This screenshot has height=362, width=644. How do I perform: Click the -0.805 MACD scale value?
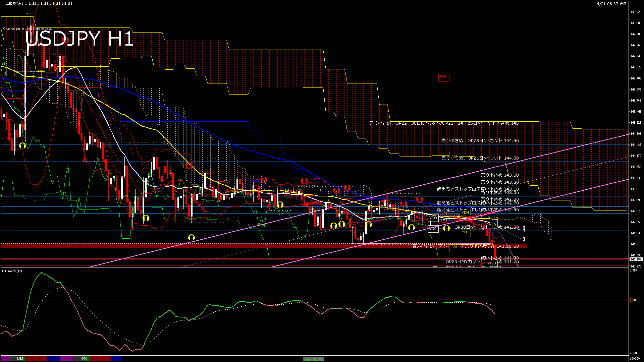[634, 353]
